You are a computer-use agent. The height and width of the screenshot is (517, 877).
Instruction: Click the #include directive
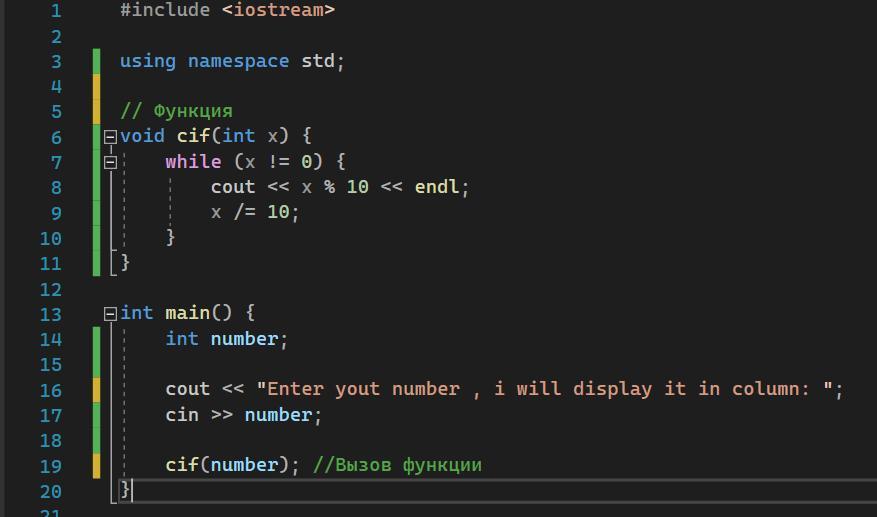coord(165,10)
